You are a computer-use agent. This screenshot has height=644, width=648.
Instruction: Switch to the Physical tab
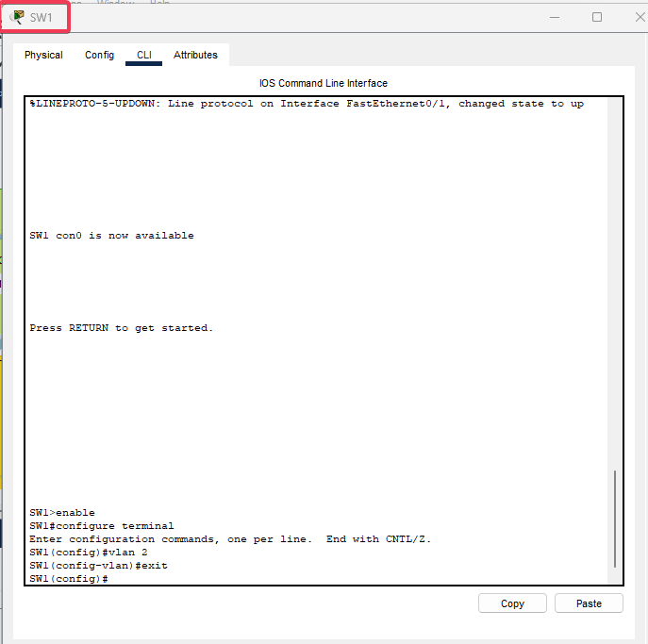43,56
